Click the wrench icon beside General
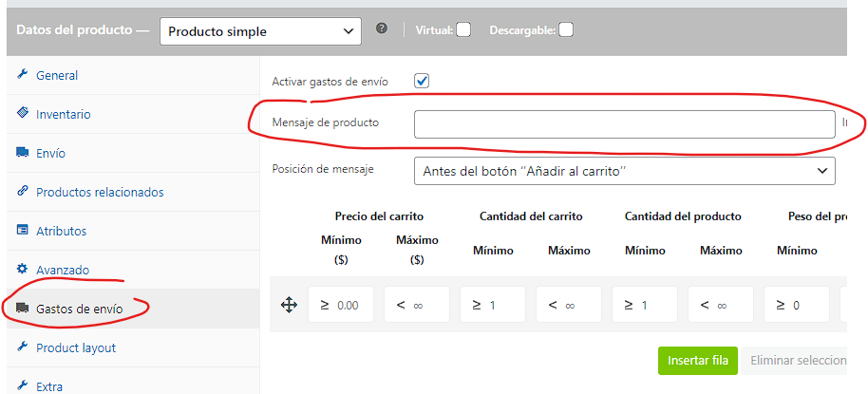The height and width of the screenshot is (394, 868). click(22, 75)
